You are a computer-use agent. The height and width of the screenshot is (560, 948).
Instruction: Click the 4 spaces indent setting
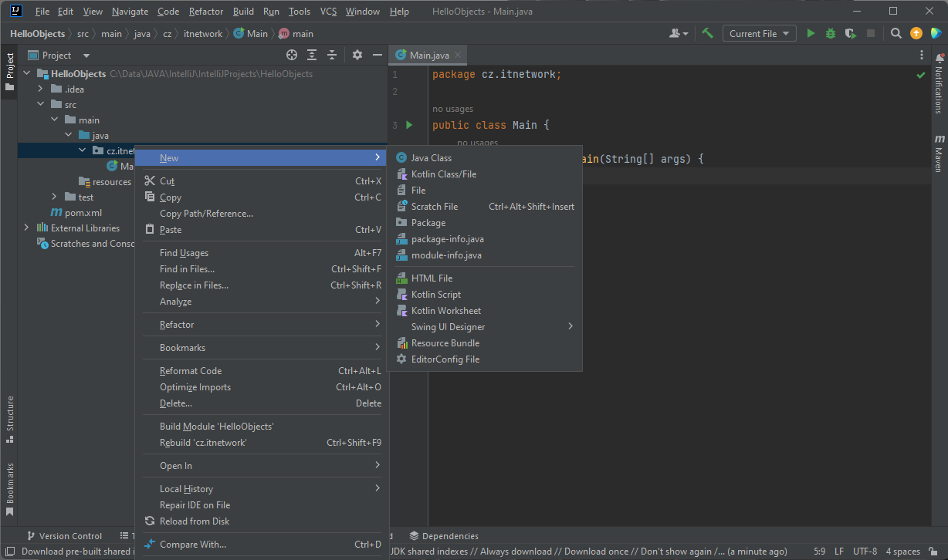click(x=903, y=552)
